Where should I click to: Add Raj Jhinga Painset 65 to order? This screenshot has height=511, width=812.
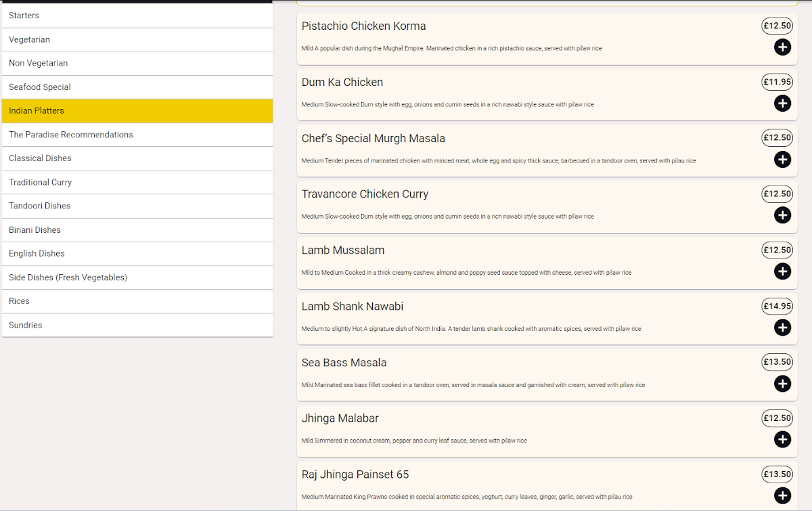pyautogui.click(x=782, y=495)
